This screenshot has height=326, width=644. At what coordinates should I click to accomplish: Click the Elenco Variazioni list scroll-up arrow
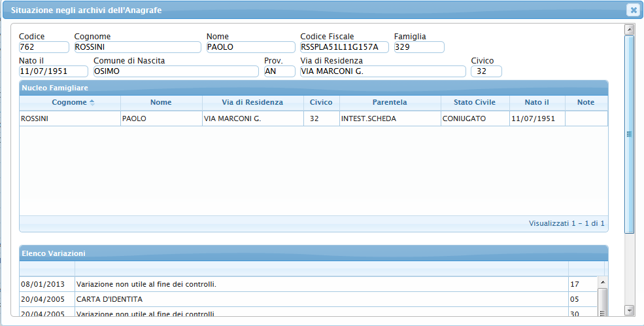603,281
